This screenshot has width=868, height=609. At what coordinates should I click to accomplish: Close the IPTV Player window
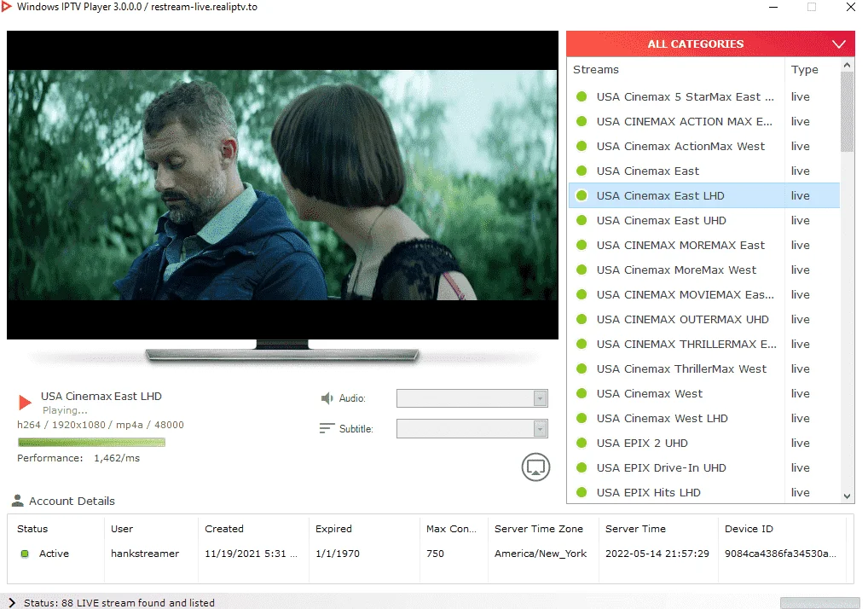pos(851,7)
